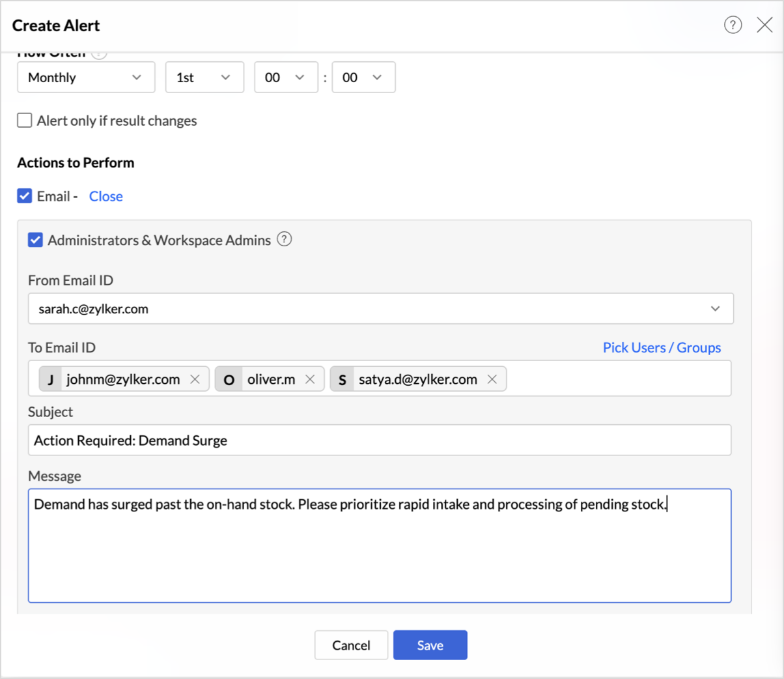This screenshot has height=679, width=784.
Task: Toggle Administrators & Workspace Admins checkbox
Action: pyautogui.click(x=35, y=240)
